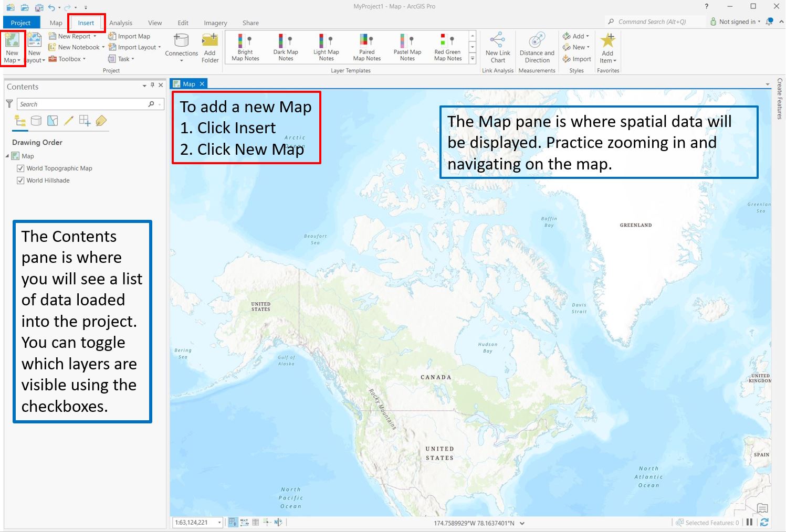Screen dimensions: 786x532
Task: Switch to the Analysis ribbon tab
Action: click(121, 23)
